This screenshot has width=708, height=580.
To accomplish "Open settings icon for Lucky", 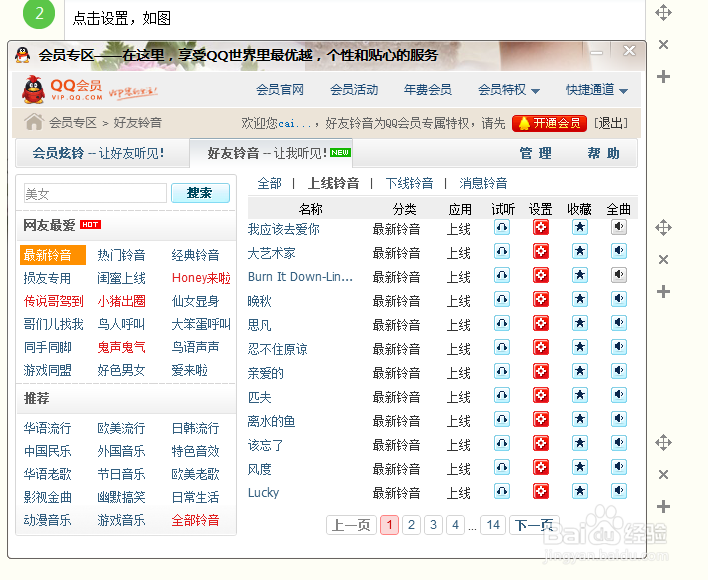I will [x=540, y=491].
